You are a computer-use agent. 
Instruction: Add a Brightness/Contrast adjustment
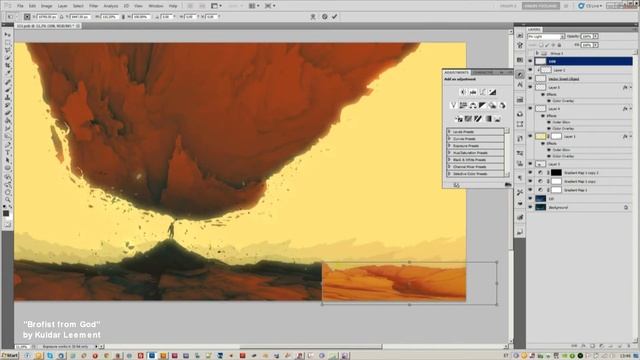463,92
